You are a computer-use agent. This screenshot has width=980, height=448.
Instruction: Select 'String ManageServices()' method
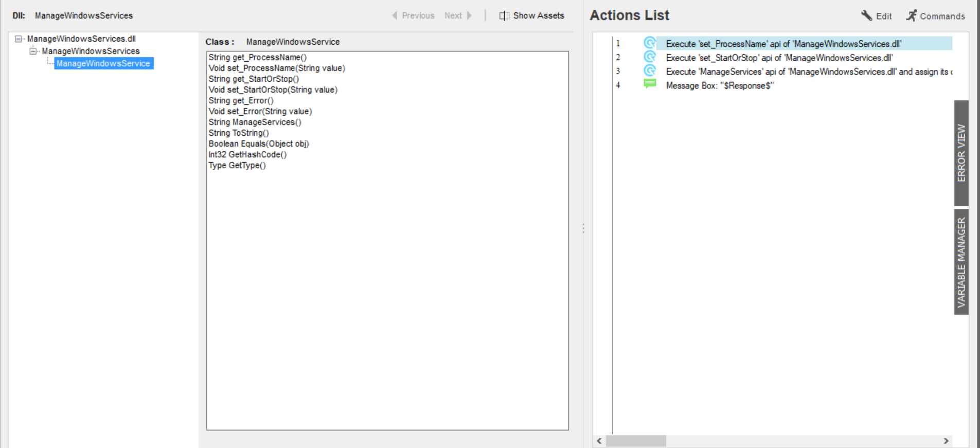[x=255, y=122]
